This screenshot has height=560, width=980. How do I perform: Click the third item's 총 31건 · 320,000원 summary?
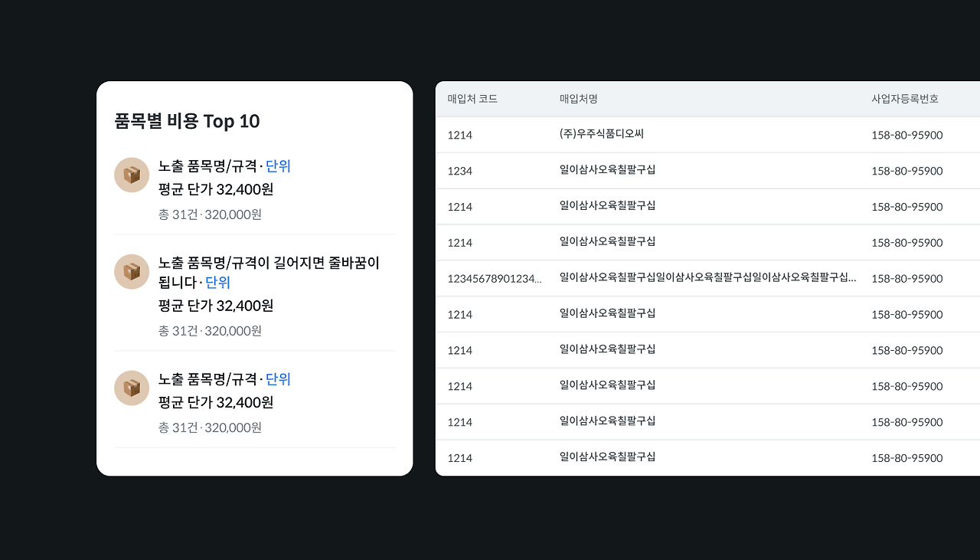click(210, 427)
